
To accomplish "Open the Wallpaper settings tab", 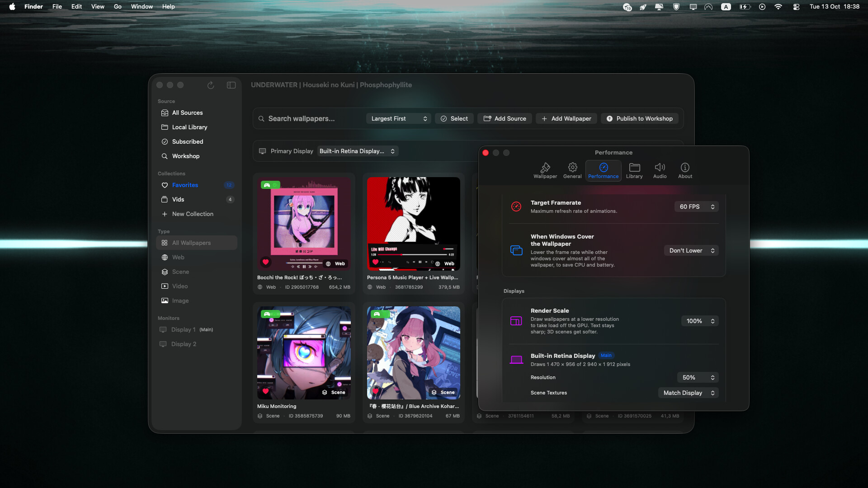I will click(x=545, y=171).
